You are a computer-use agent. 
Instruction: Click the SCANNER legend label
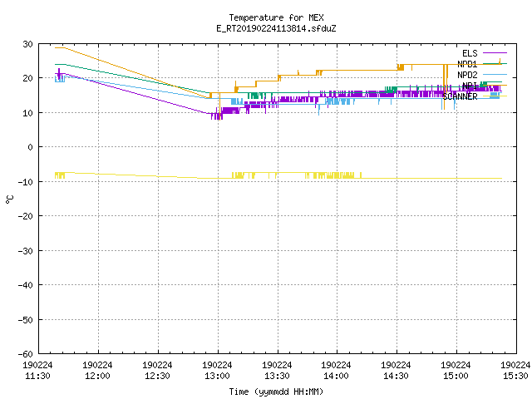(460, 96)
